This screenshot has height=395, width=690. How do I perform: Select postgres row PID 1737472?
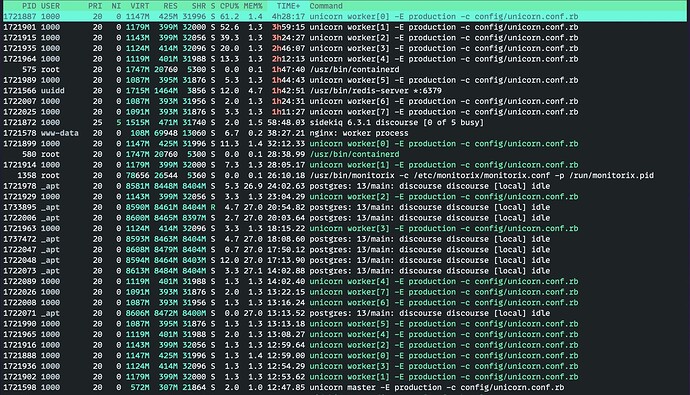[x=345, y=239]
